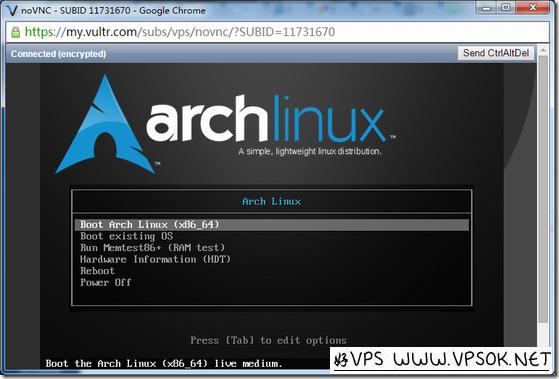Viewport: 559px width, 379px height.
Task: Close the noVNC Chrome window
Action: [533, 8]
